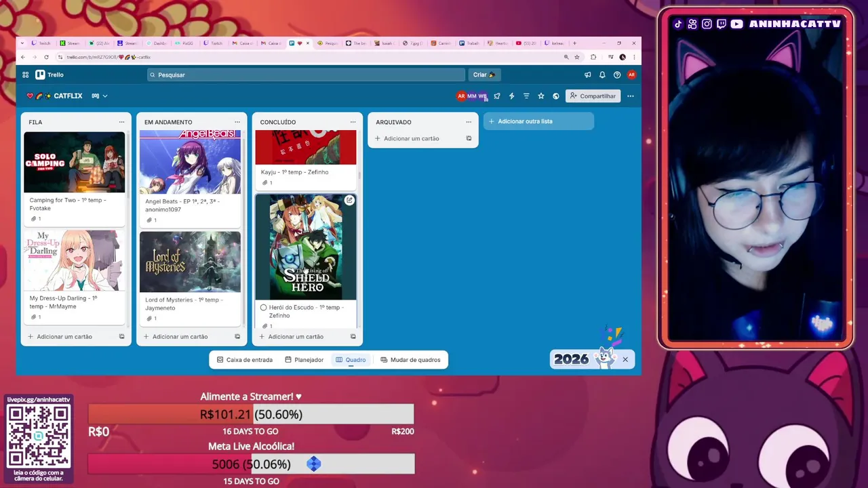Open board visibility globe icon
Screen dimensions: 868x488
[x=556, y=96]
